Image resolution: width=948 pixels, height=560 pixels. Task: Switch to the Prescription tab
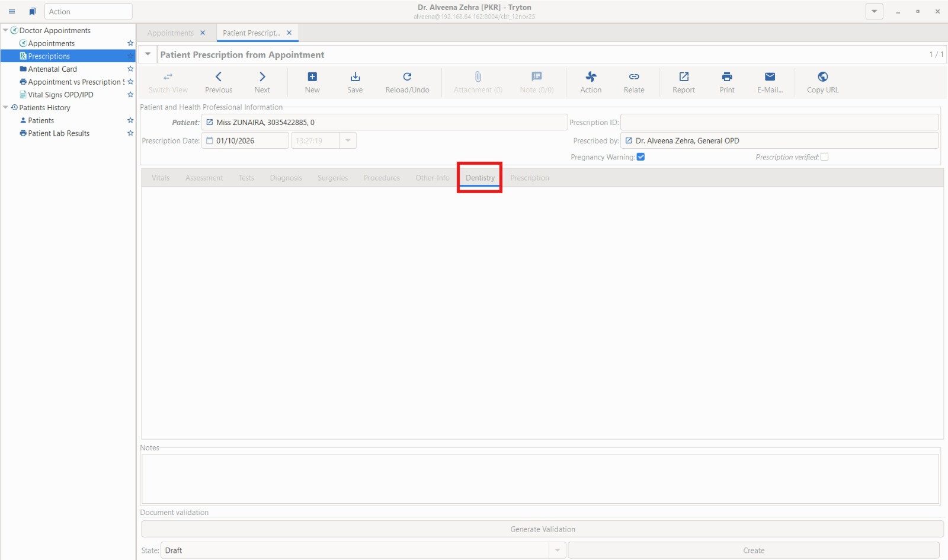coord(529,178)
